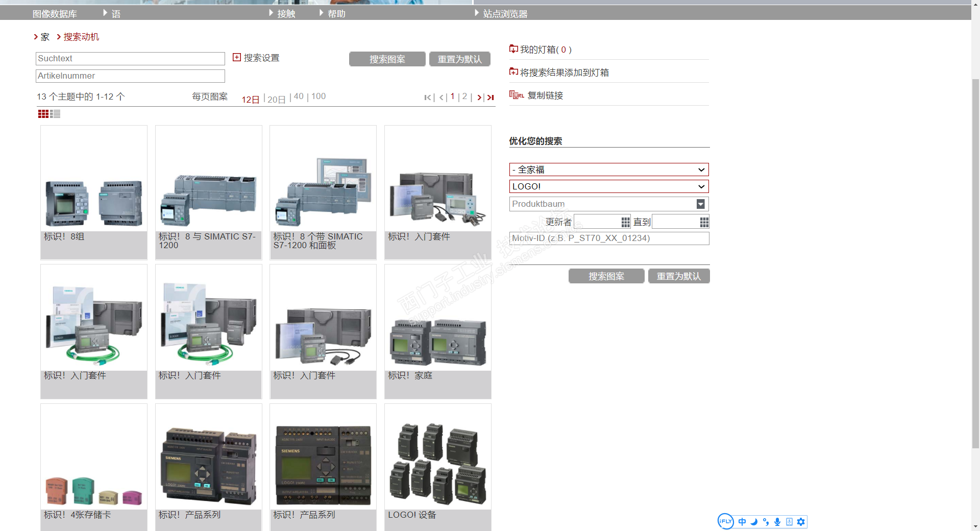Show 12 images per page
This screenshot has height=531, width=980.
[251, 99]
